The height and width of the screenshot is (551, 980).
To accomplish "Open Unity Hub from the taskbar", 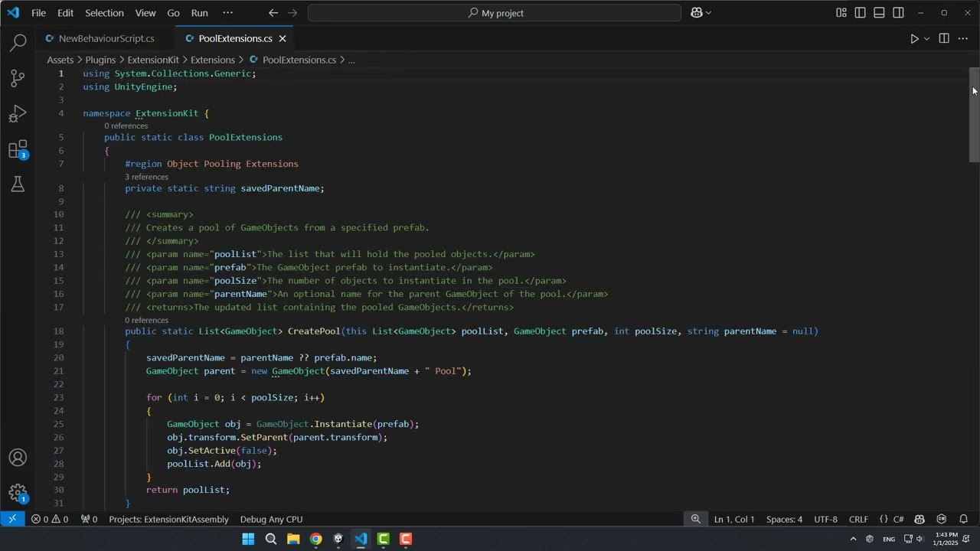I will (338, 539).
